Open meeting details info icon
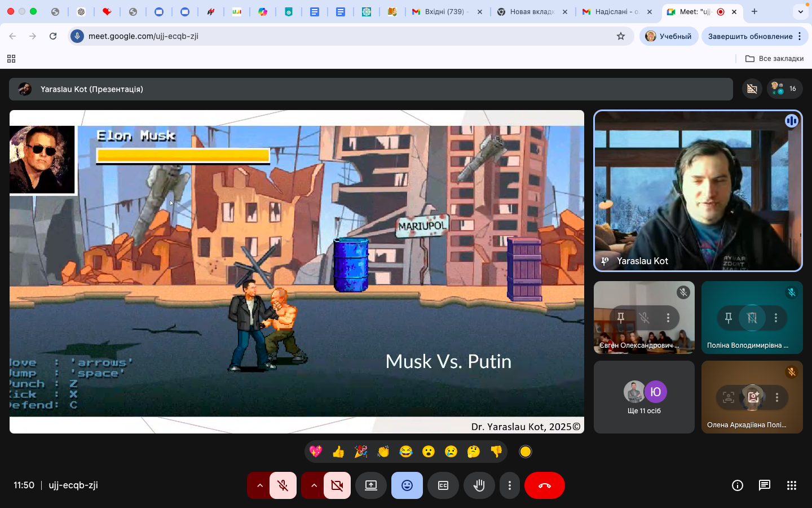 click(738, 485)
